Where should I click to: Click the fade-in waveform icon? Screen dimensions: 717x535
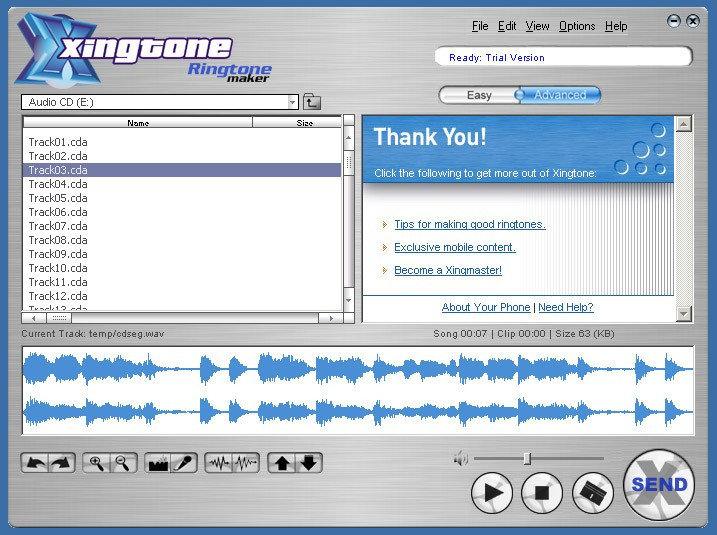tap(219, 463)
